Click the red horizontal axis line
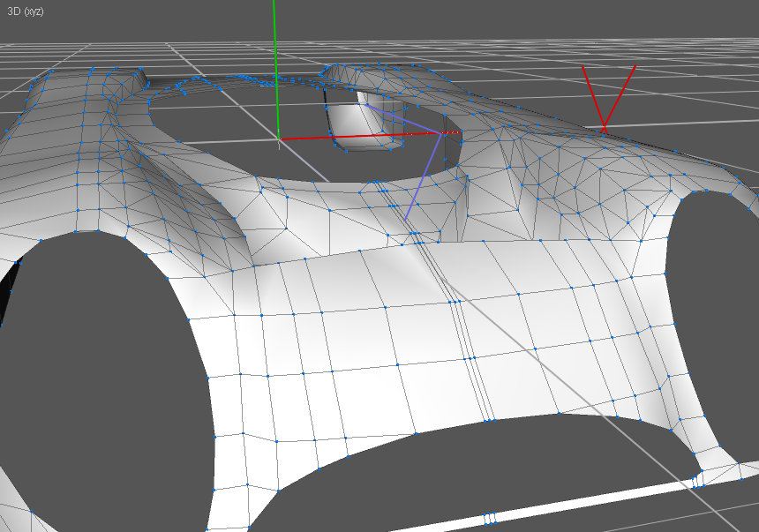759x532 pixels. pos(371,136)
